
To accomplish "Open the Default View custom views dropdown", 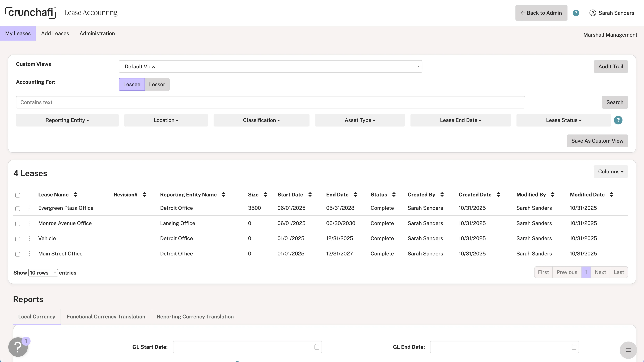I will click(x=270, y=66).
